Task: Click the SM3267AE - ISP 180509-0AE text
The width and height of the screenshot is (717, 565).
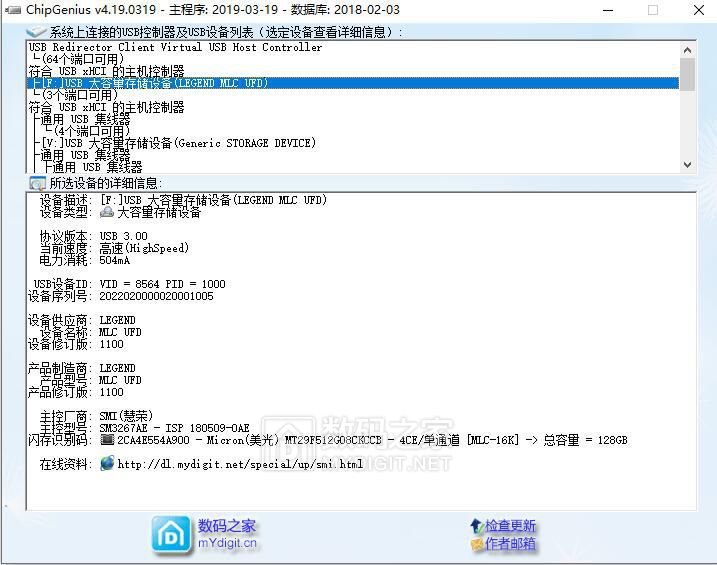Action: pos(174,428)
